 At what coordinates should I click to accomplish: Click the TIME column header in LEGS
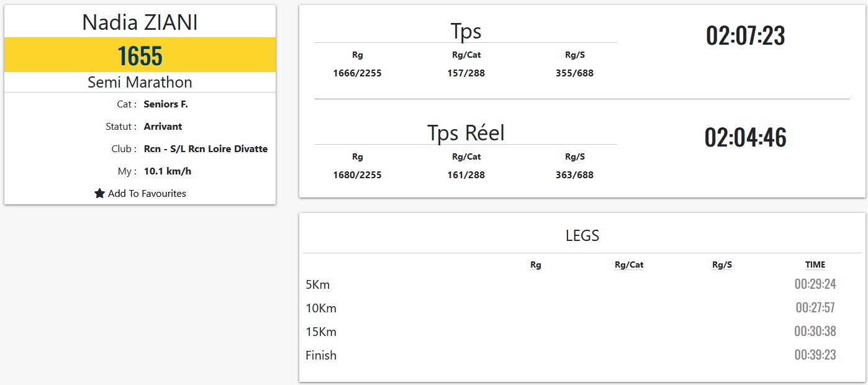click(x=815, y=265)
